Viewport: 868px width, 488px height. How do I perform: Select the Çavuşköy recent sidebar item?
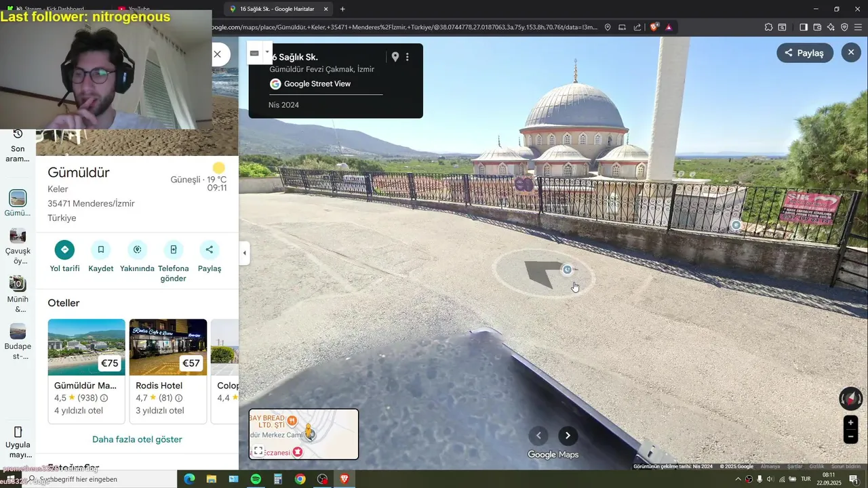tap(18, 246)
